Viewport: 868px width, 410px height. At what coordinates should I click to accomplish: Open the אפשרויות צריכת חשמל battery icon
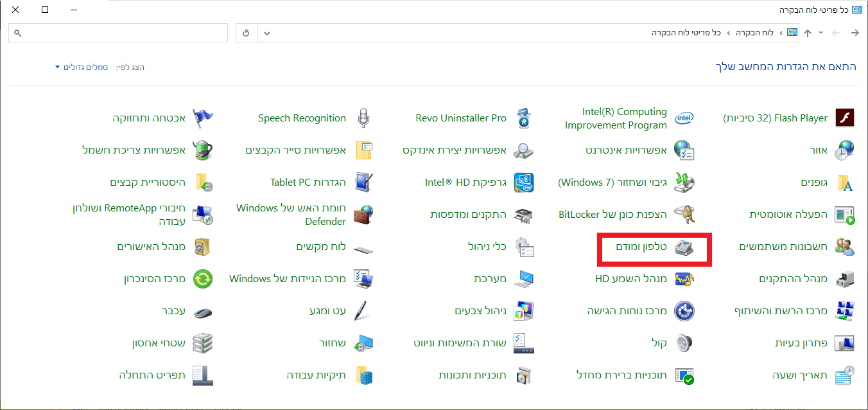pos(203,150)
